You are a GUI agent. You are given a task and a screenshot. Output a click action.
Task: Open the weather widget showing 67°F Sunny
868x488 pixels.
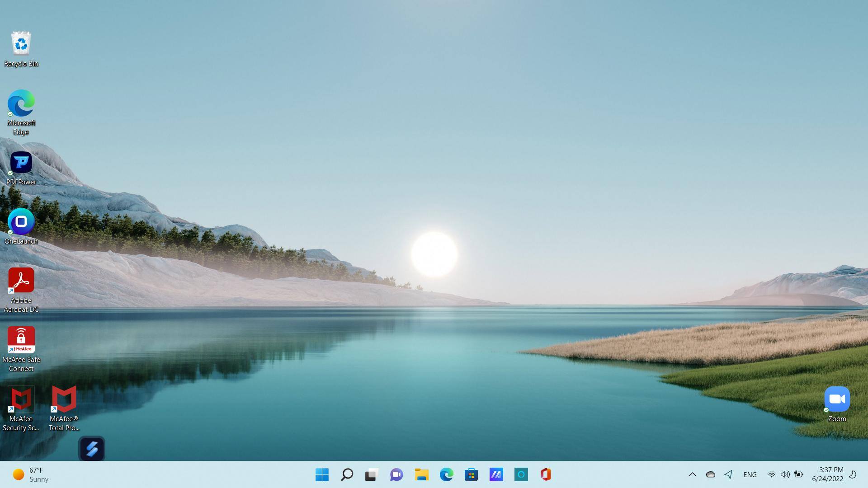31,474
